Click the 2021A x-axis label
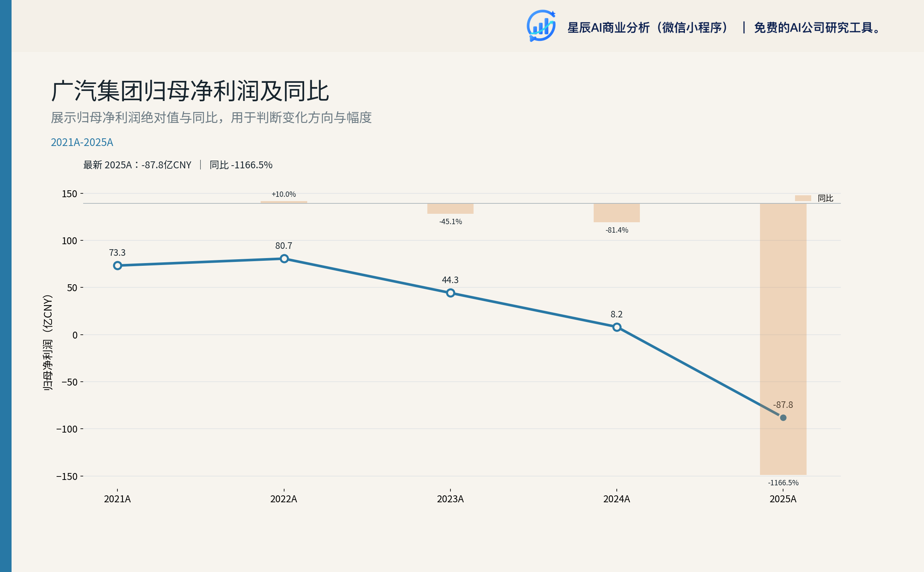 (x=117, y=499)
